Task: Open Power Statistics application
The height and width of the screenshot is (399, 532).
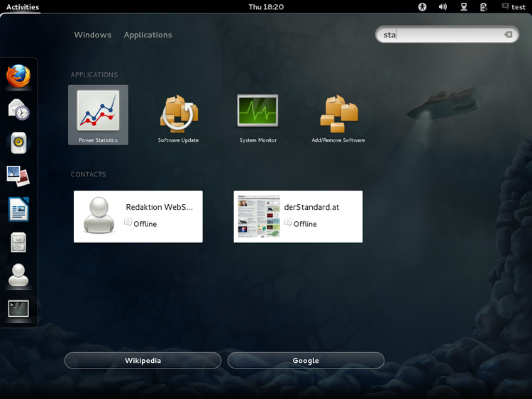Action: 98,115
